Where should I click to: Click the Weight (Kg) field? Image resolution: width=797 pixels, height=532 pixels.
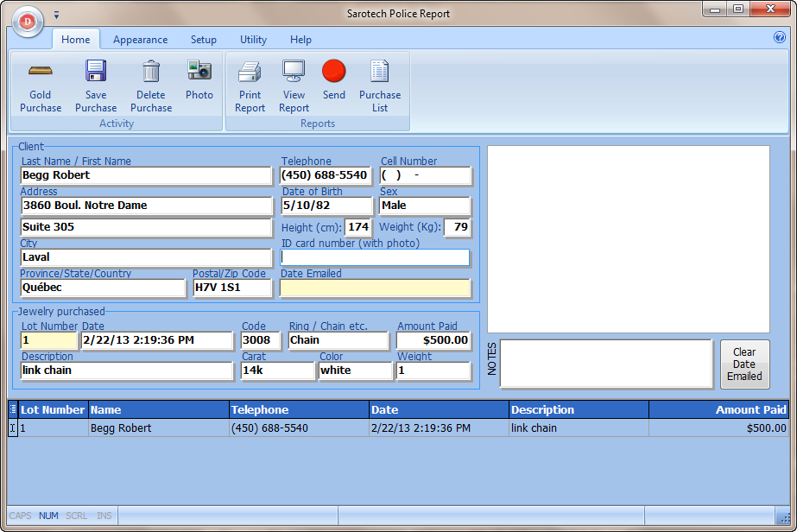tap(458, 227)
